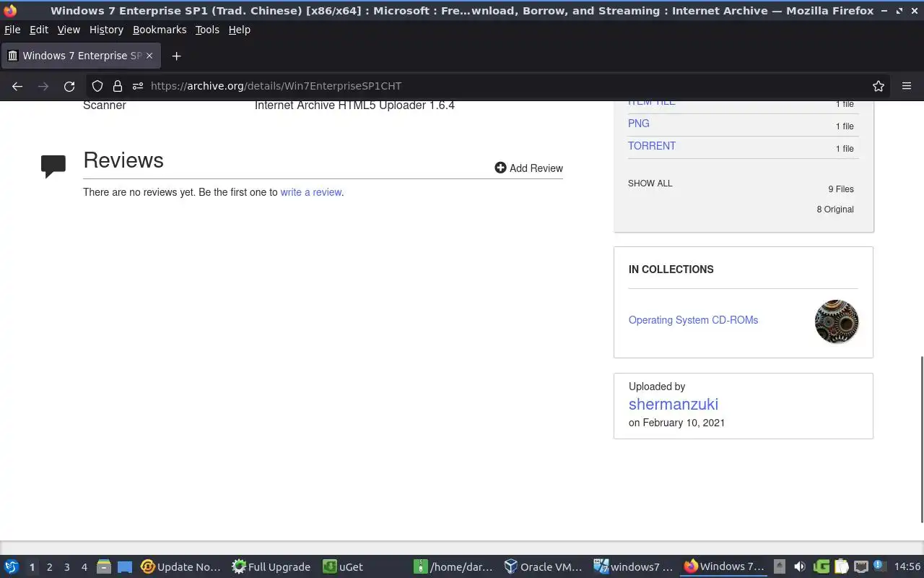This screenshot has height=578, width=924.
Task: Open the File menu
Action: 12,30
